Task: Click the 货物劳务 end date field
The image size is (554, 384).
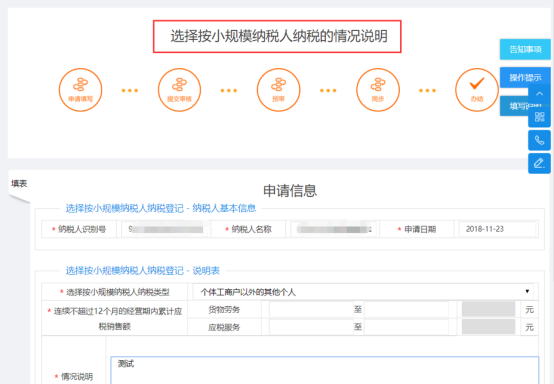Action: [406, 310]
